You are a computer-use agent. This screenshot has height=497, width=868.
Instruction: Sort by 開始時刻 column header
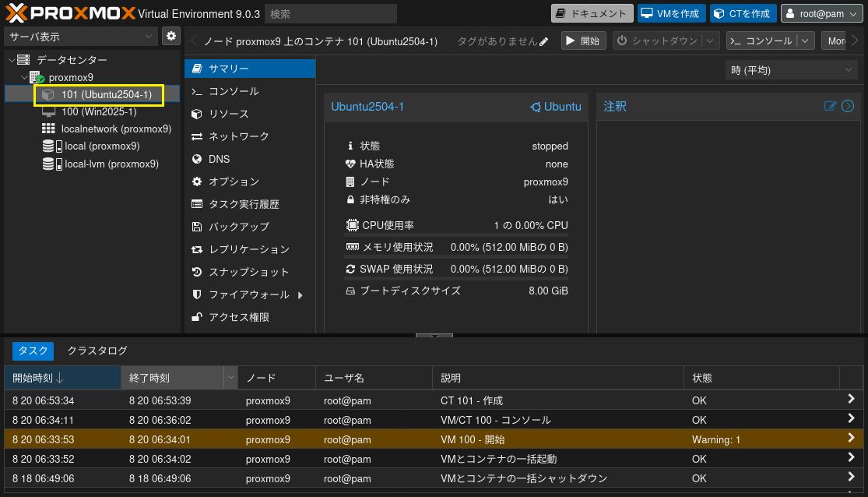(62, 378)
